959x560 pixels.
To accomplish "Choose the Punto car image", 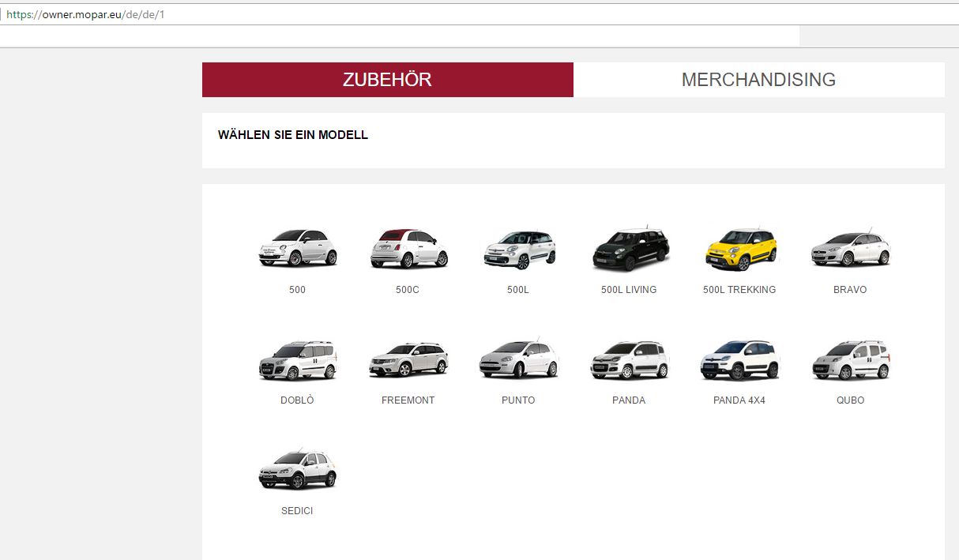I will (519, 360).
